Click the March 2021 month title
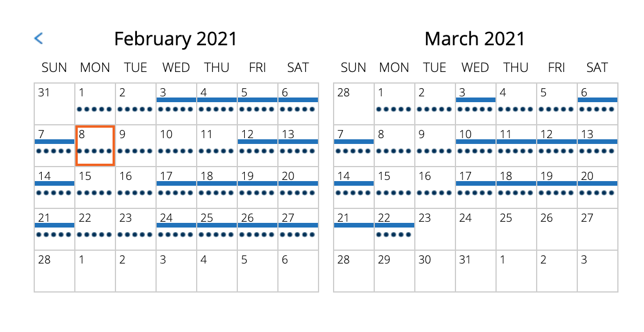Image resolution: width=644 pixels, height=332 pixels. coord(475,39)
